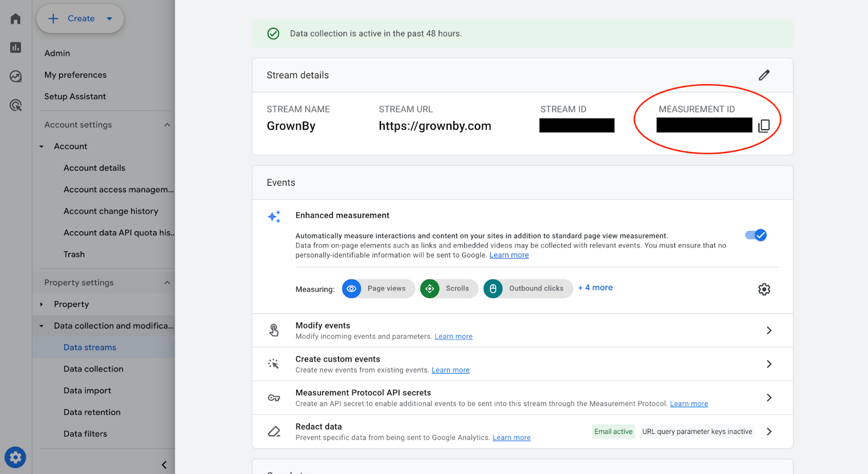
Task: Open the Modify events row
Action: coord(522,331)
